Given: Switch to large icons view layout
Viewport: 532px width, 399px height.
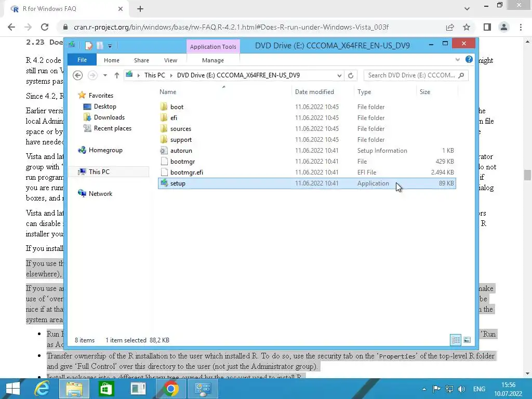Looking at the screenshot, I should point(467,340).
